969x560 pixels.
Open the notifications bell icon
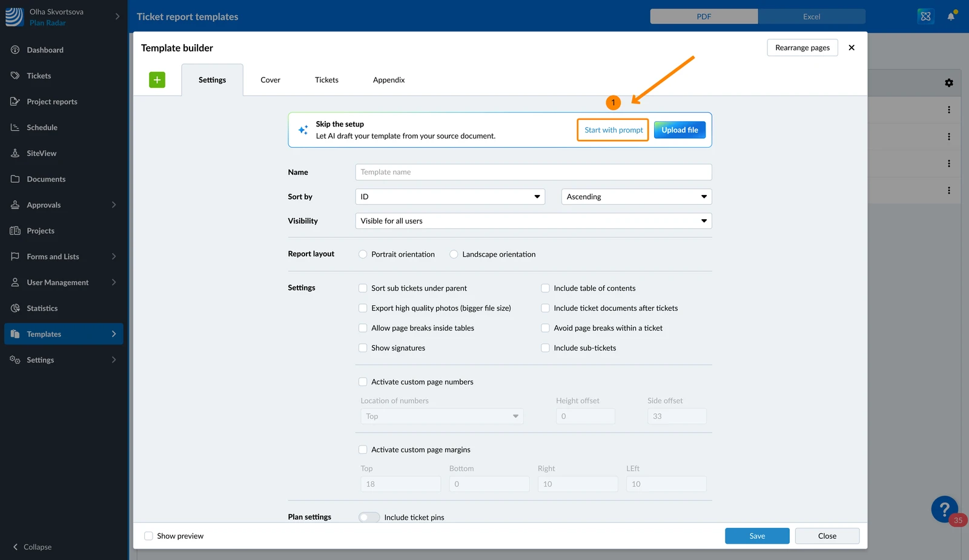951,16
